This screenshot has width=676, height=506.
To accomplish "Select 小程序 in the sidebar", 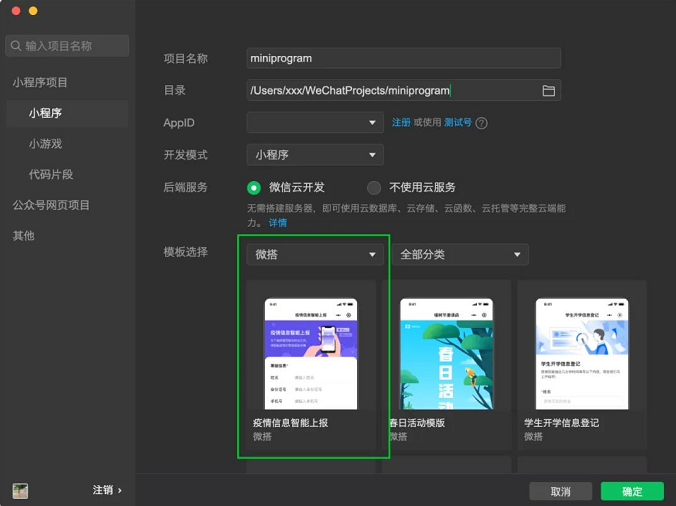I will point(46,114).
